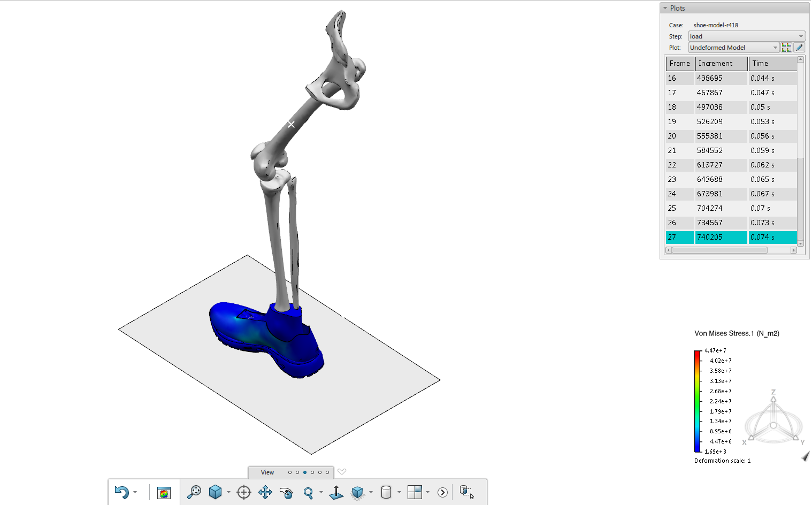Screen dimensions: 812x505
Task: Open the rainbow-colored plot display icon
Action: [x=164, y=493]
